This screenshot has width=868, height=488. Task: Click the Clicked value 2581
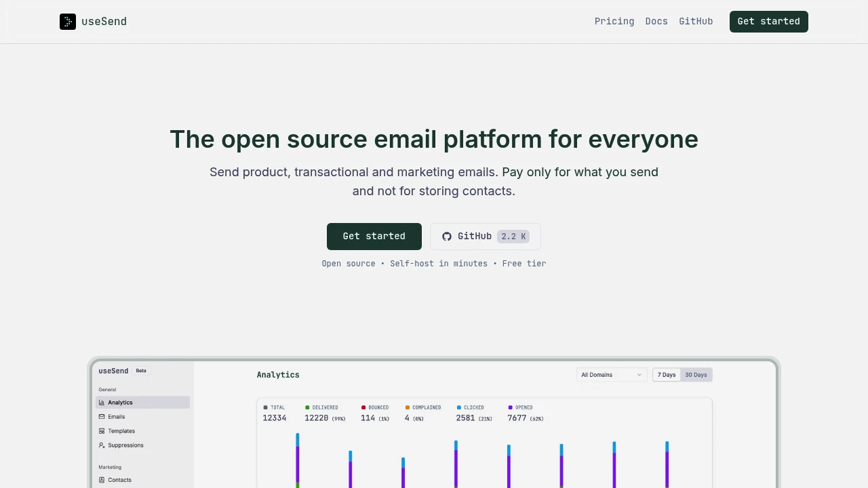(466, 418)
